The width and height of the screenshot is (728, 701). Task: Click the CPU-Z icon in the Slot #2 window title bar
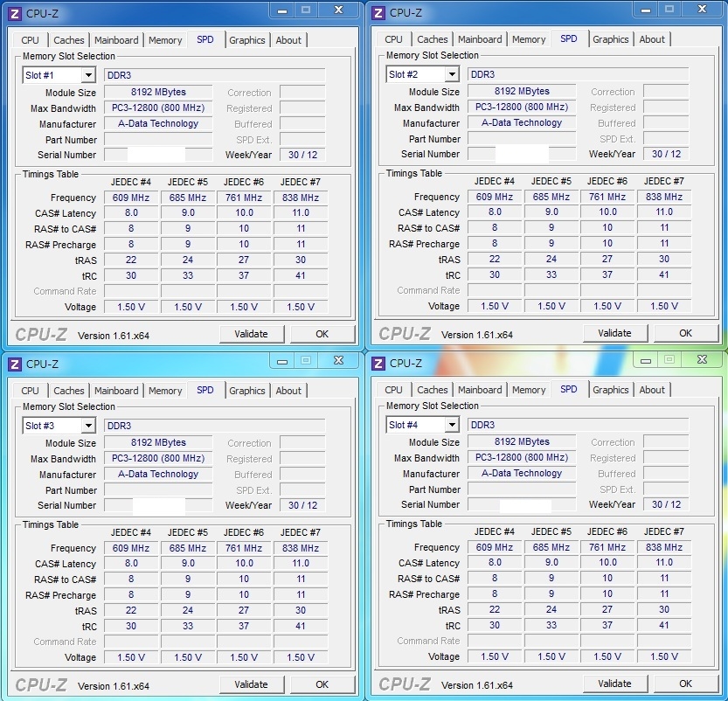click(379, 12)
